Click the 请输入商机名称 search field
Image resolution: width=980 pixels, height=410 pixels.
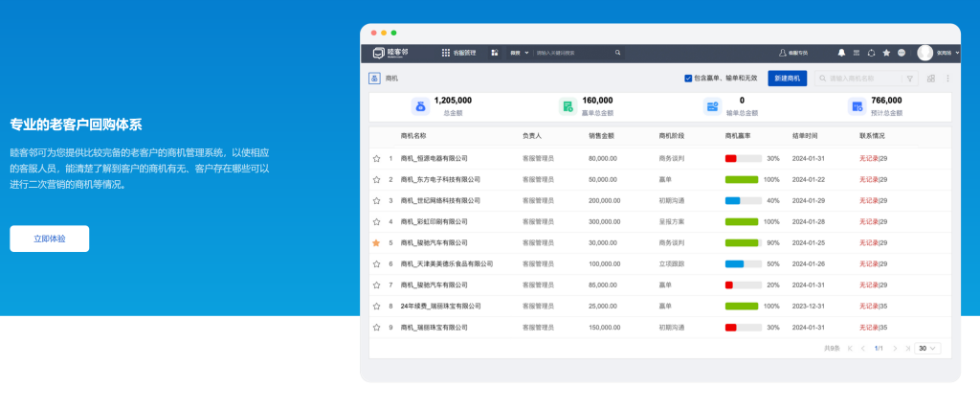point(862,79)
